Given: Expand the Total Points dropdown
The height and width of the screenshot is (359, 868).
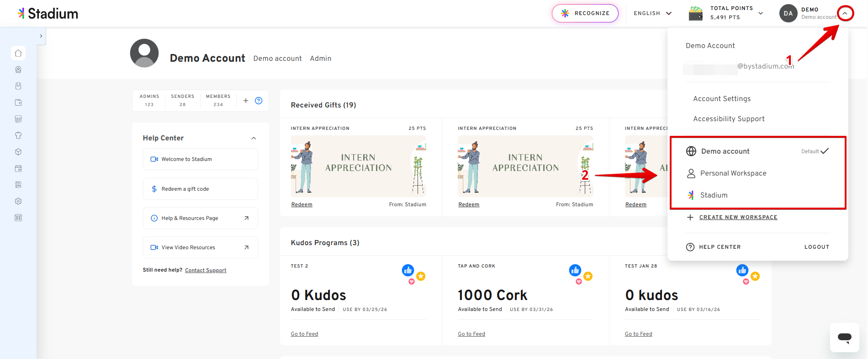Looking at the screenshot, I should tap(760, 13).
